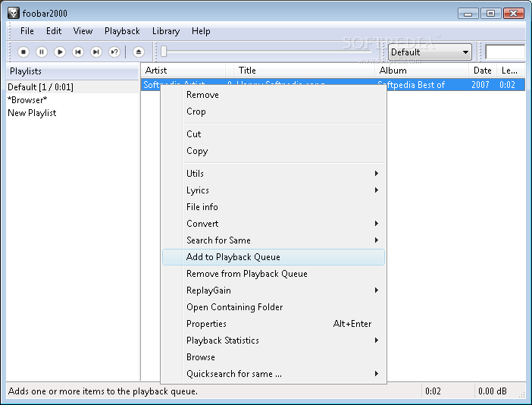Sort by the Artist column header
This screenshot has height=405, width=532.
183,71
